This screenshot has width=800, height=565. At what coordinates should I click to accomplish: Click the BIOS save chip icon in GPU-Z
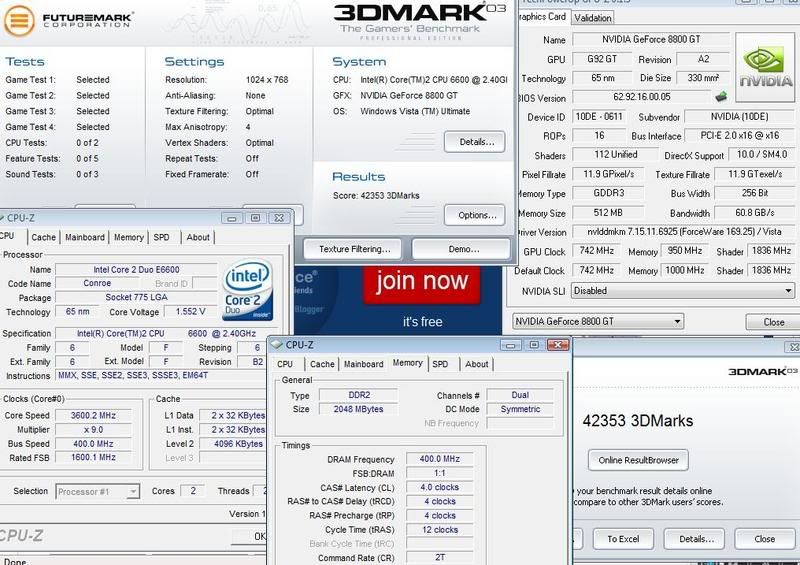pyautogui.click(x=720, y=97)
